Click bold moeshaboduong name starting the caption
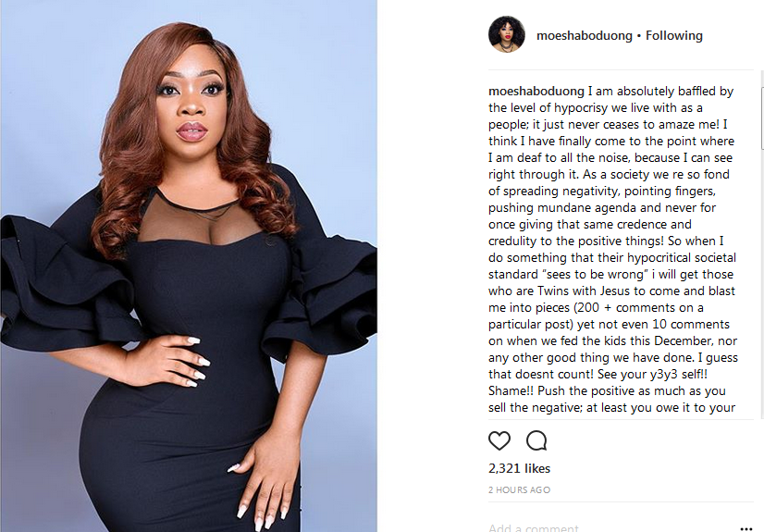 (x=536, y=91)
